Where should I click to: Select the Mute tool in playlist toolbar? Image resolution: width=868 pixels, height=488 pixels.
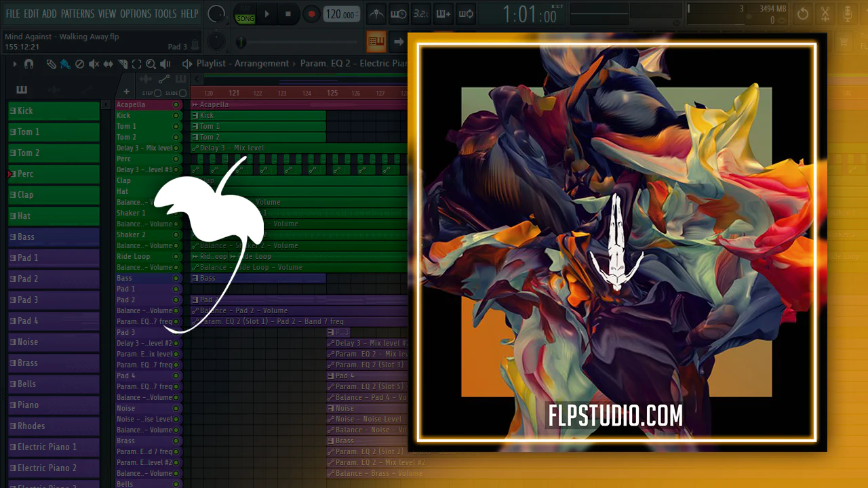(94, 64)
